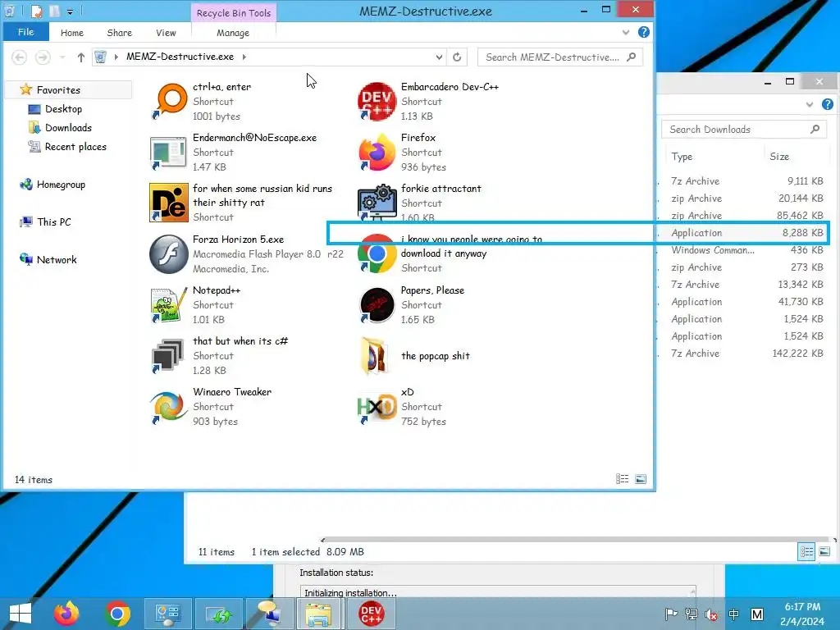This screenshot has width=840, height=630.
Task: Click the Downloads window horizontal scrollbar
Action: pos(578,540)
